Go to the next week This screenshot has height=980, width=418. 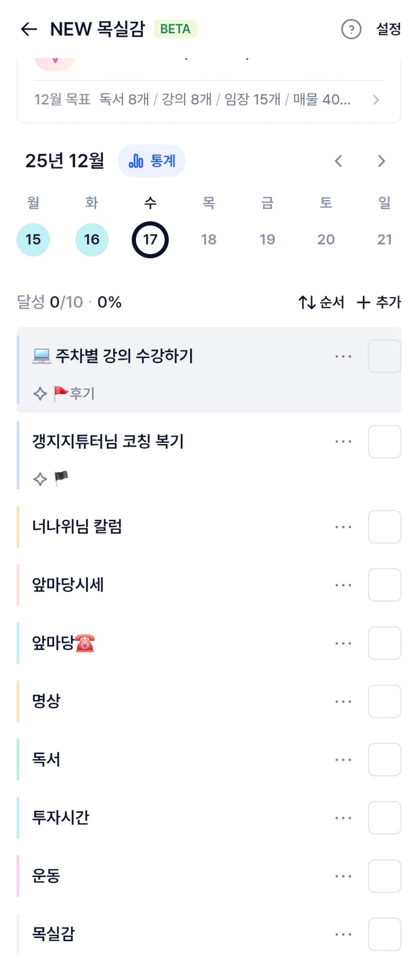click(x=382, y=161)
